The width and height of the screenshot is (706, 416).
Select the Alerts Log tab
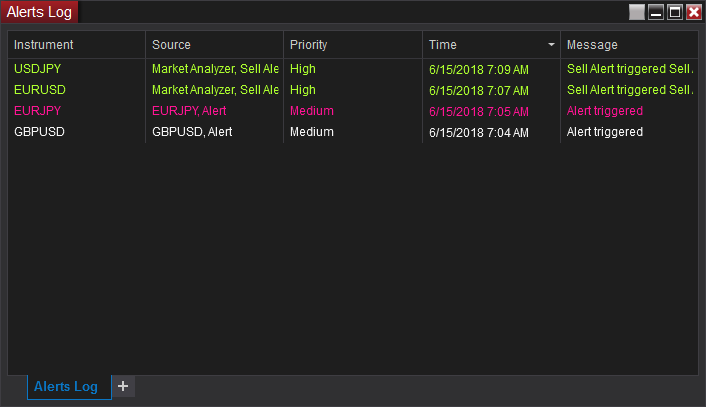tap(66, 387)
